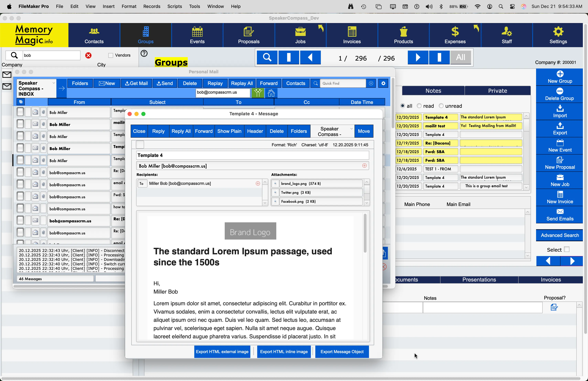Click the red clear search X icon
Screen dimensions: 588x381
click(x=88, y=55)
